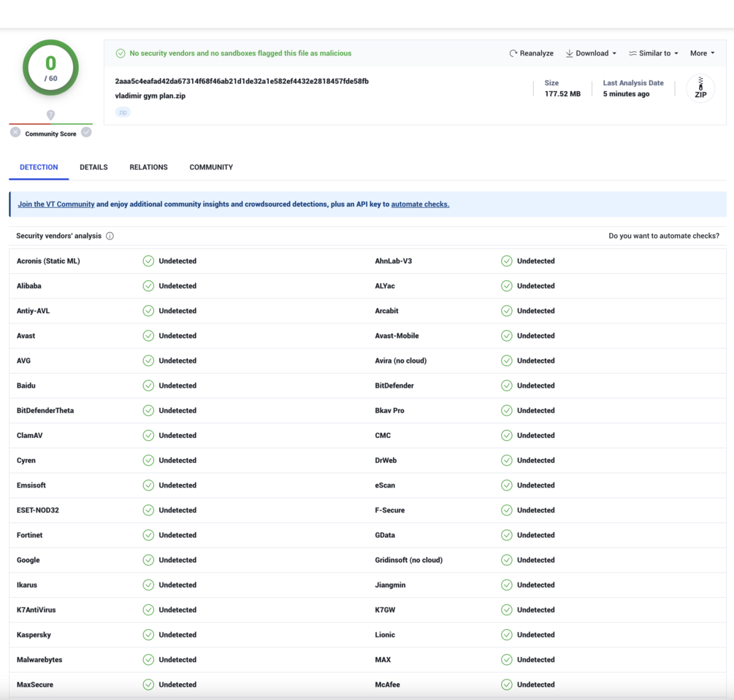This screenshot has width=734, height=700.
Task: Open the RELATIONS tab
Action: click(x=148, y=167)
